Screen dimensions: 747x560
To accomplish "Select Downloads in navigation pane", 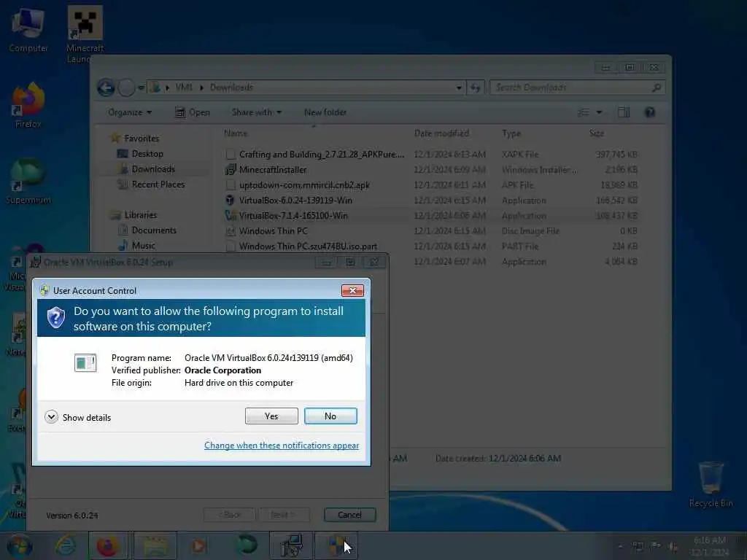I will pyautogui.click(x=153, y=169).
